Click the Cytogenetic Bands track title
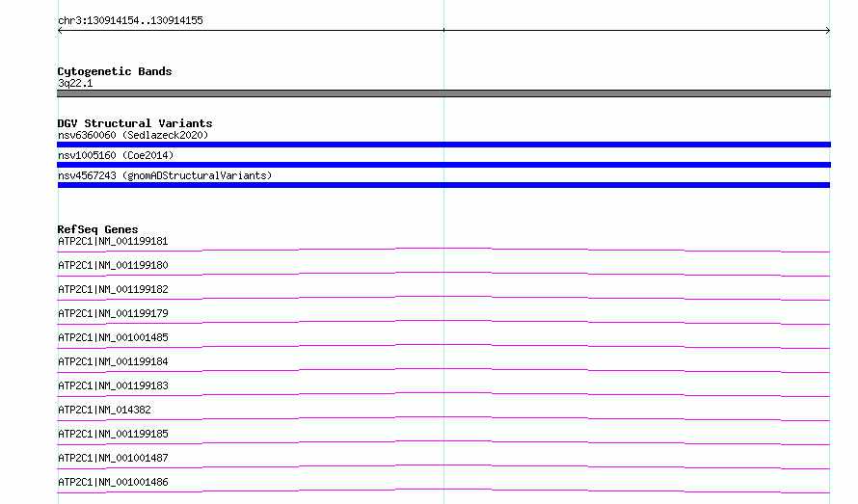 coord(115,71)
